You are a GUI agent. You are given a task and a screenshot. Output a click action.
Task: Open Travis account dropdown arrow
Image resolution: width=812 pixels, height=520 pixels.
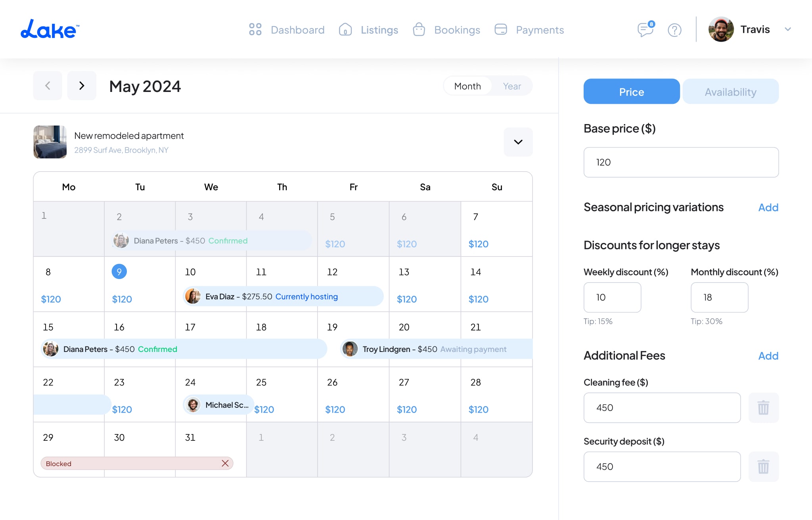788,29
